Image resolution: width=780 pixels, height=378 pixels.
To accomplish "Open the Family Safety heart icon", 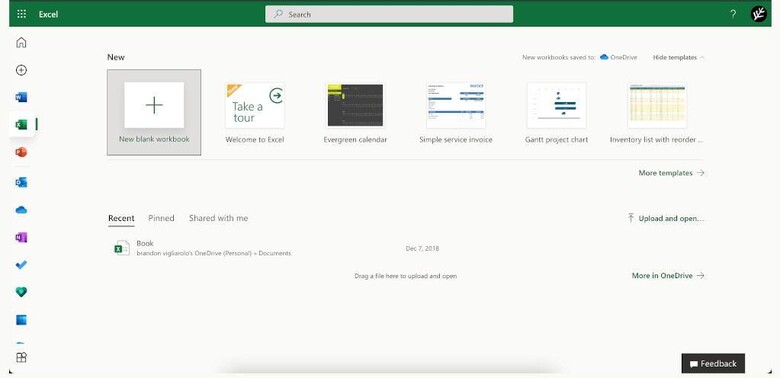I will tap(21, 292).
